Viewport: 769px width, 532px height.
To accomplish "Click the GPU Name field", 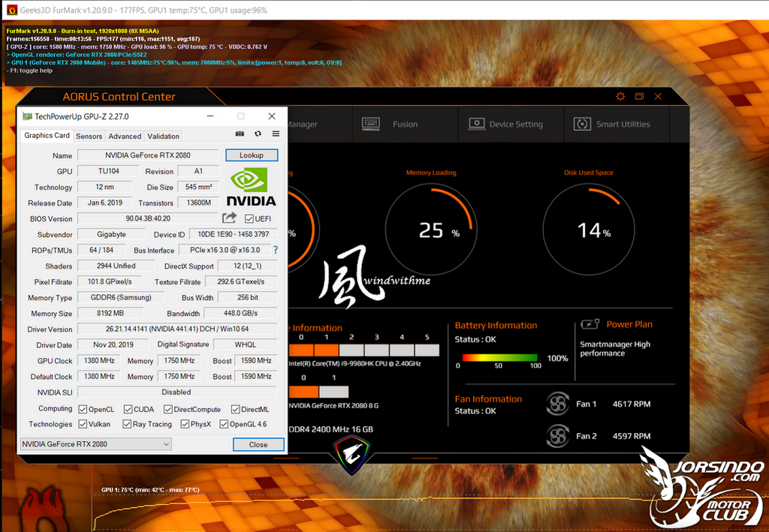I will click(x=148, y=155).
